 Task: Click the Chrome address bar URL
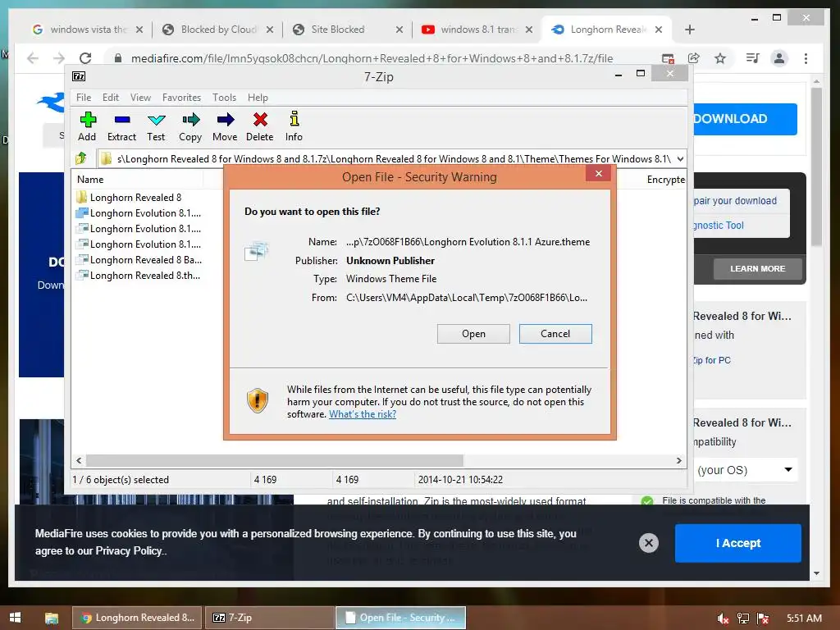coord(372,58)
